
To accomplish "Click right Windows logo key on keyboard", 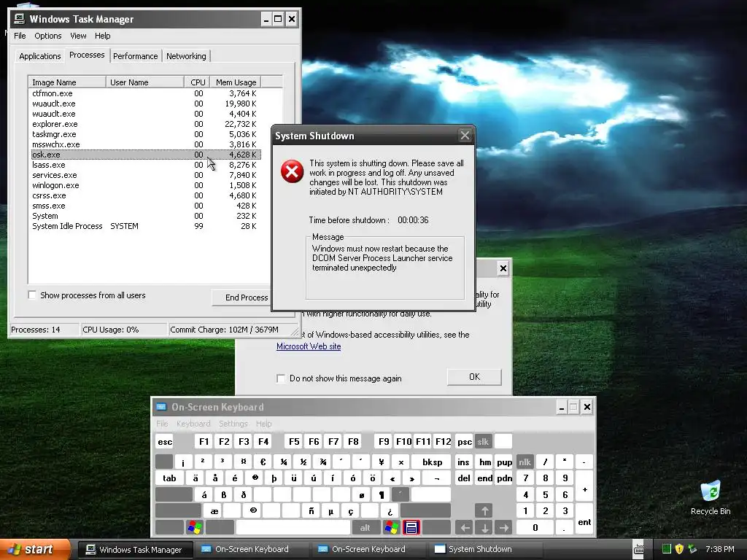I will [x=392, y=527].
